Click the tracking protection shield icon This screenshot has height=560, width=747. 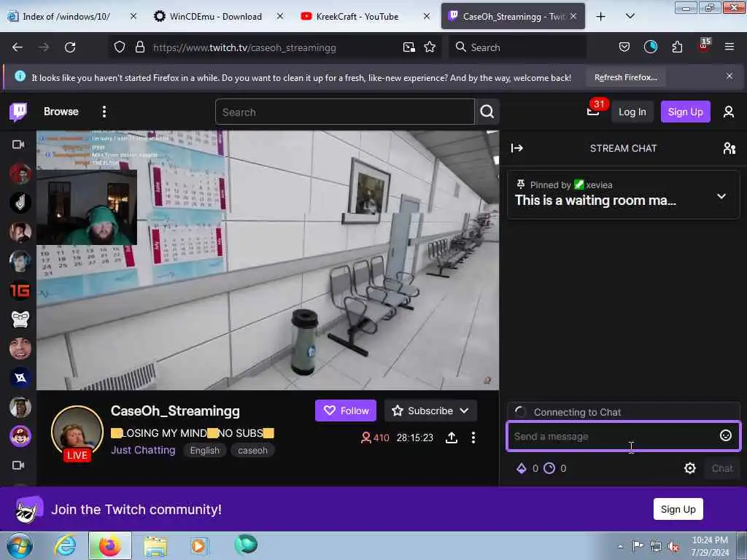coord(120,47)
